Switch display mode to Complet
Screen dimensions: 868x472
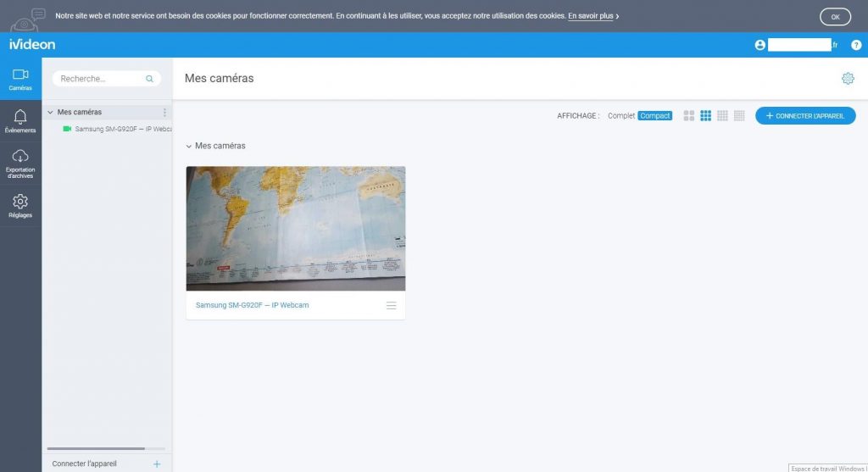pos(621,116)
